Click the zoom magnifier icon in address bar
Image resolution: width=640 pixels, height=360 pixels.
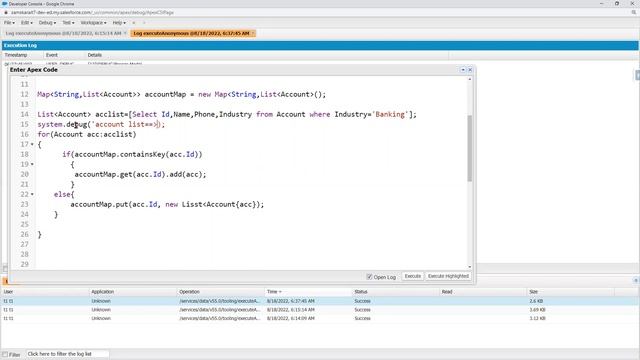coord(633,13)
